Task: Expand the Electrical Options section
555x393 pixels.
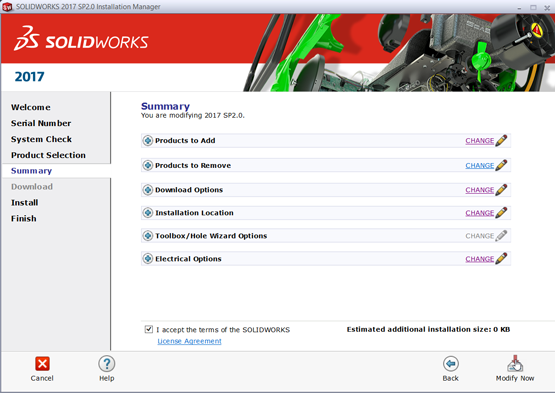Action: tap(148, 259)
